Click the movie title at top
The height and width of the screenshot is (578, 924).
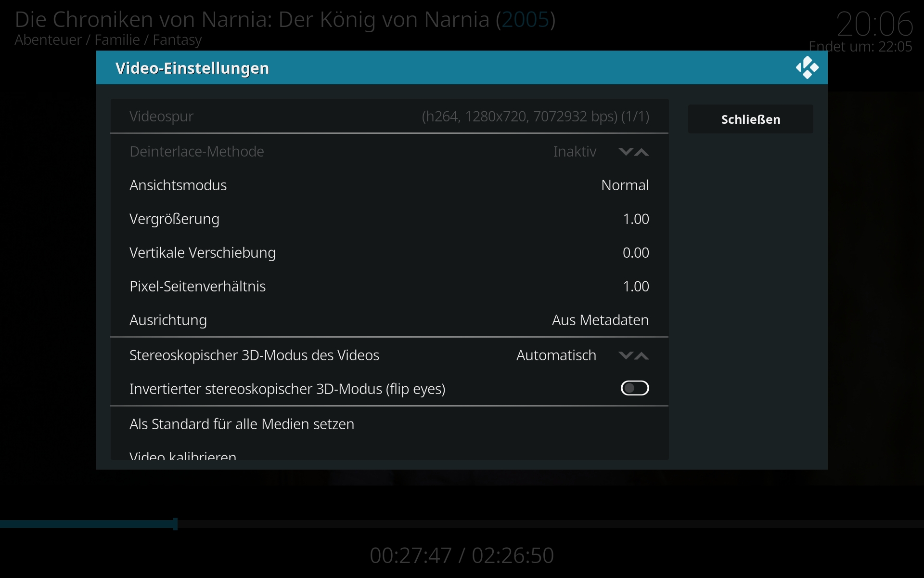(x=285, y=20)
